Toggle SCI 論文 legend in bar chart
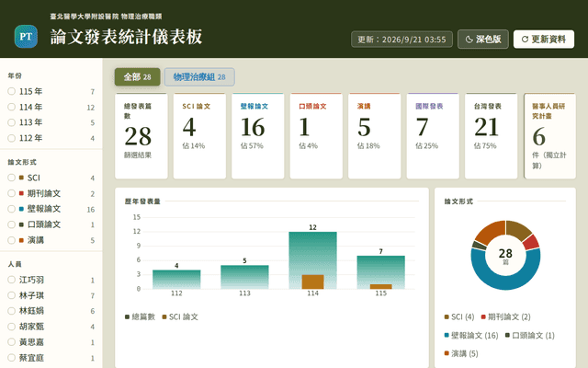The width and height of the screenshot is (588, 368). pyautogui.click(x=180, y=316)
